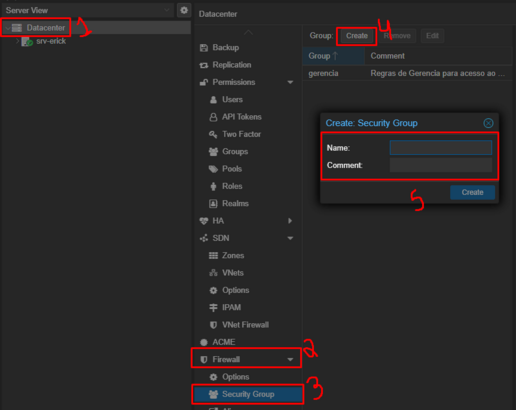The image size is (516, 410).
Task: Click the Backup floppy disk icon
Action: (204, 48)
